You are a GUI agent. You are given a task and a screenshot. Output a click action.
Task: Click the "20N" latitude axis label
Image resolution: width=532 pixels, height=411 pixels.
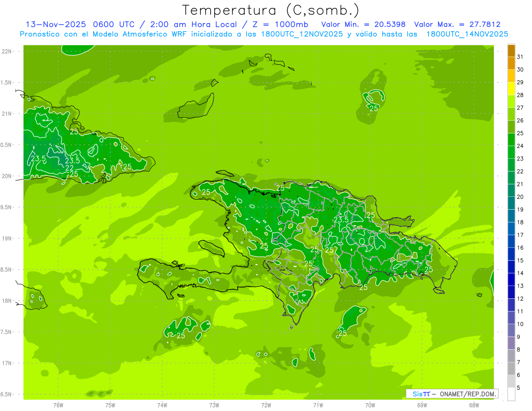click(7, 176)
